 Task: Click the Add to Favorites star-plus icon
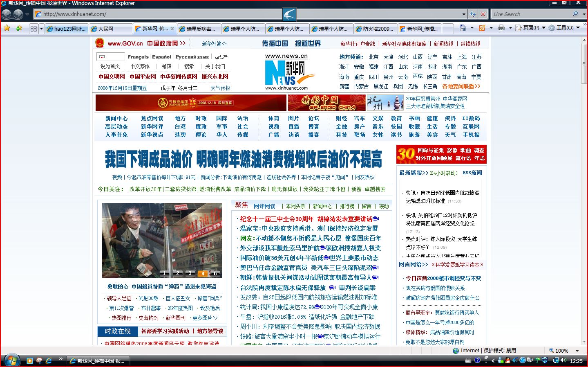click(19, 28)
